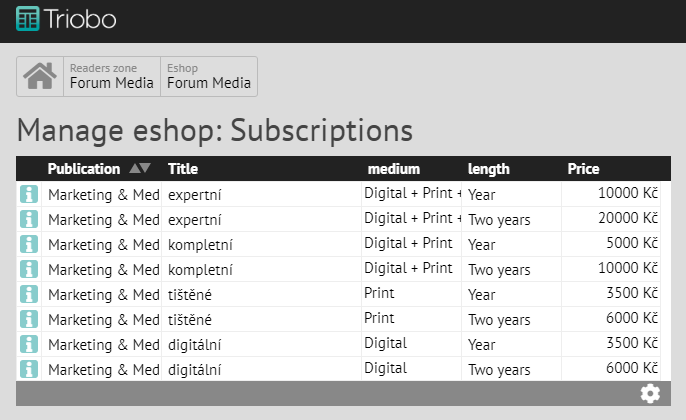Open info icon for expertní Two years row
The width and height of the screenshot is (686, 420).
pos(28,219)
